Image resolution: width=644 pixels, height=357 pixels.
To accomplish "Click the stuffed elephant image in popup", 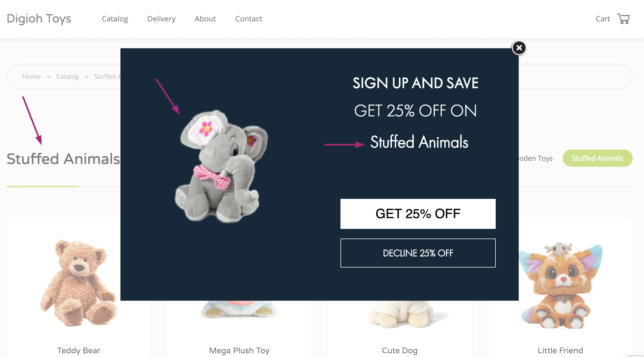I will click(x=221, y=166).
